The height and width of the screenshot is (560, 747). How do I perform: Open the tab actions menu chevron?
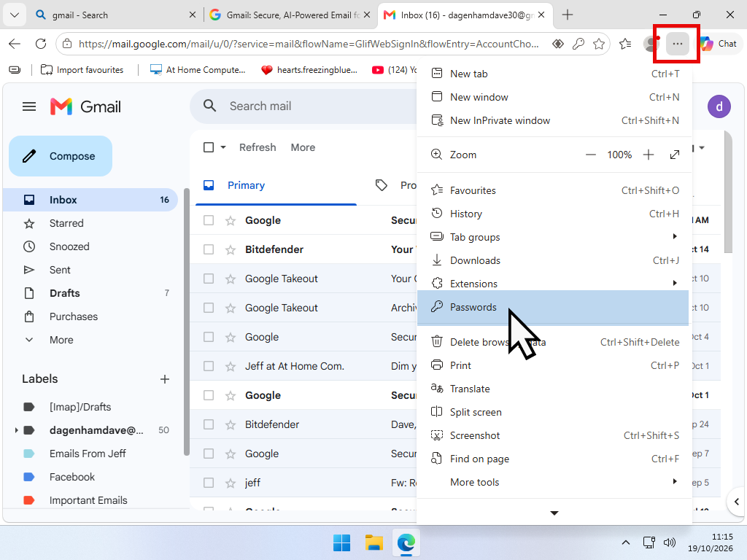[15, 15]
